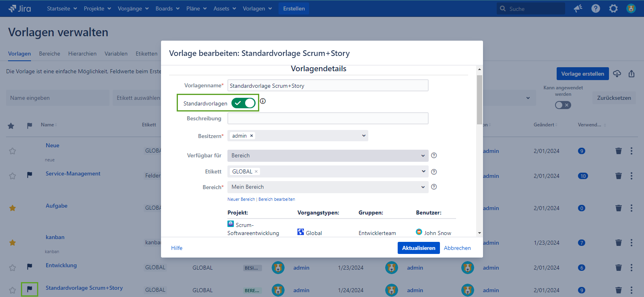This screenshot has width=644, height=297.
Task: Toggle the Kann angewendet werden switch
Action: [563, 105]
